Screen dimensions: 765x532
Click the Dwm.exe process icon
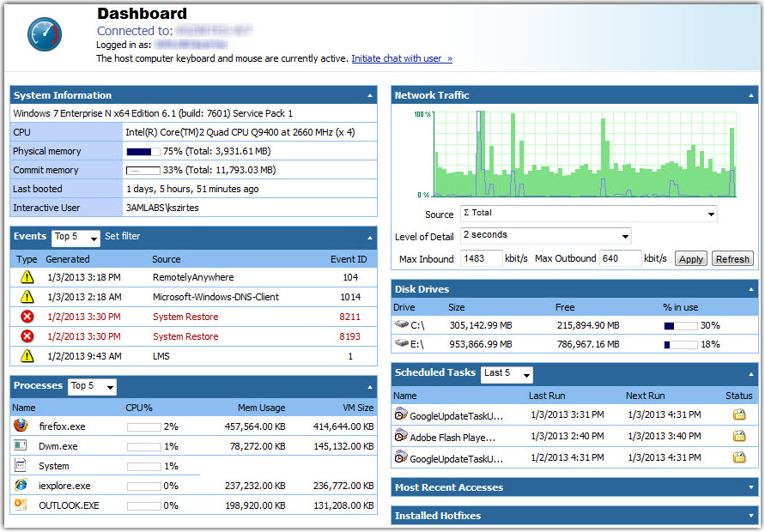point(20,446)
